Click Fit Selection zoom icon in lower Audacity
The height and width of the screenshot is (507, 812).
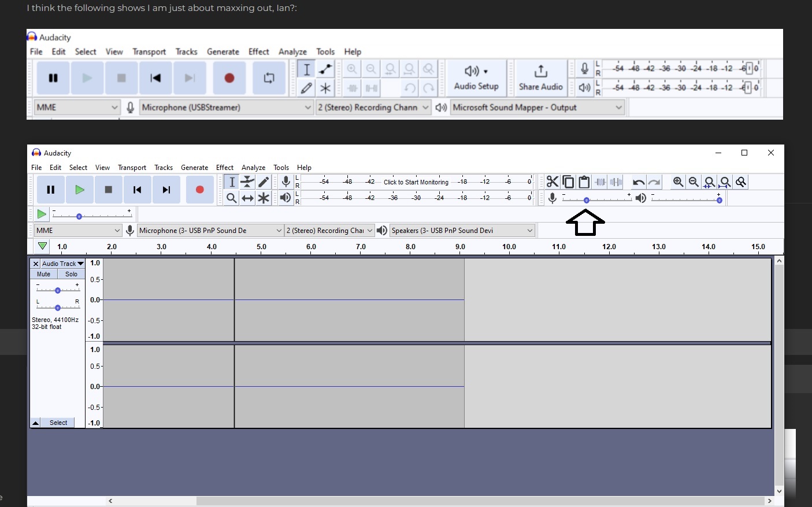point(710,182)
